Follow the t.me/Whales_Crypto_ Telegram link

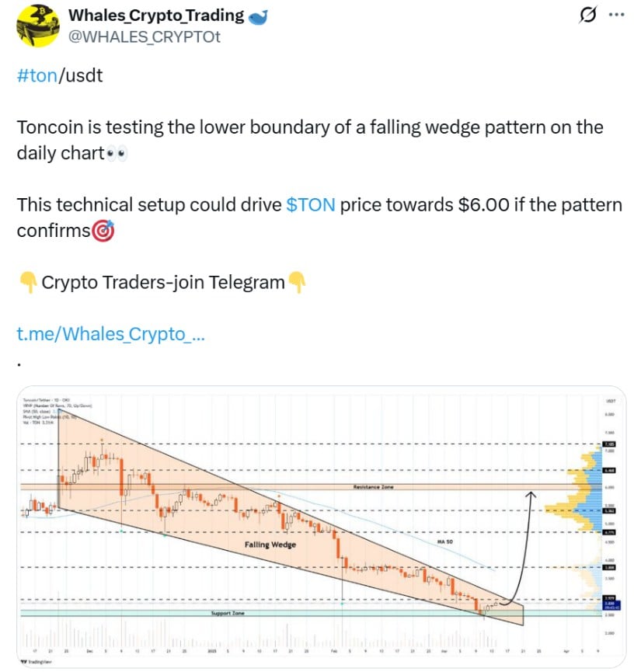(110, 334)
